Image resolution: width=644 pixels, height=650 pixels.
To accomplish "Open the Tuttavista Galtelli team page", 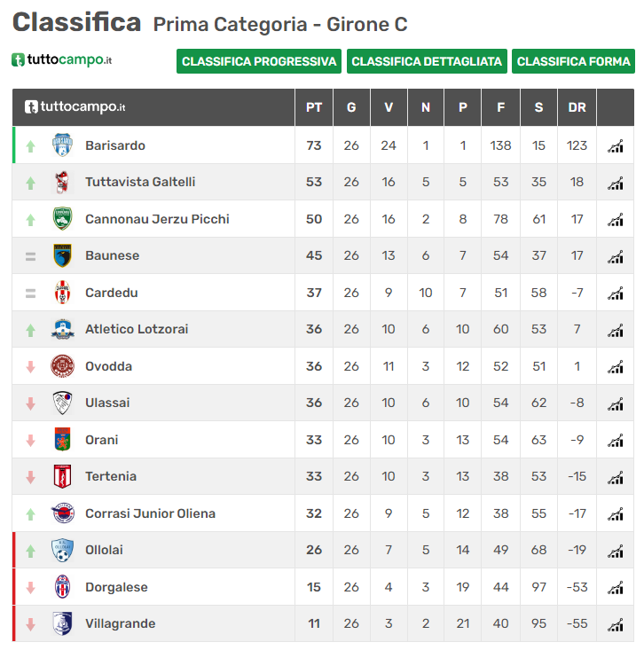I will tap(140, 182).
